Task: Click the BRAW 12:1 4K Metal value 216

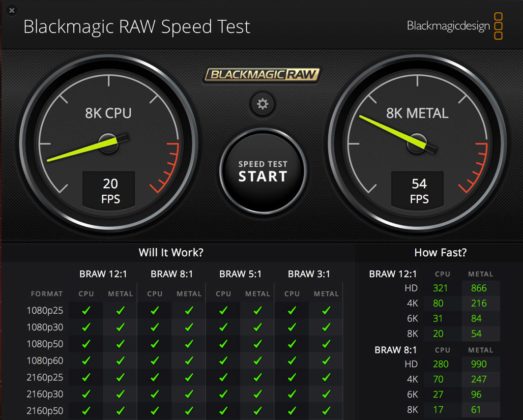Action: click(x=479, y=303)
